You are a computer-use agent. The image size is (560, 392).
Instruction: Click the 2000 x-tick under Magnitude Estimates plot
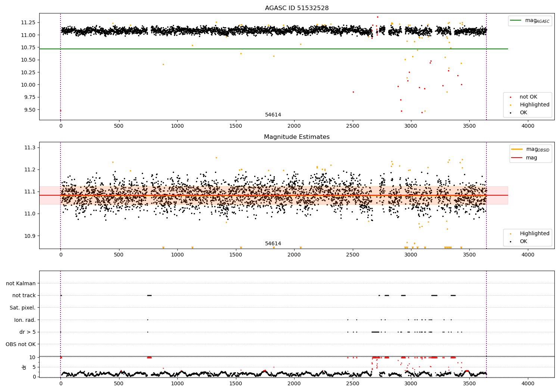tap(294, 255)
